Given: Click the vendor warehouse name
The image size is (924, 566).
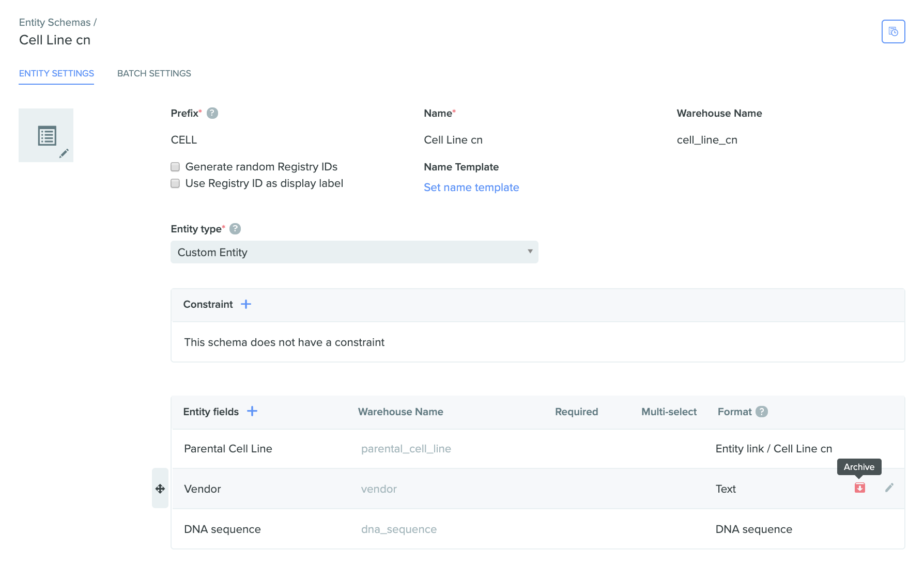Looking at the screenshot, I should 379,489.
